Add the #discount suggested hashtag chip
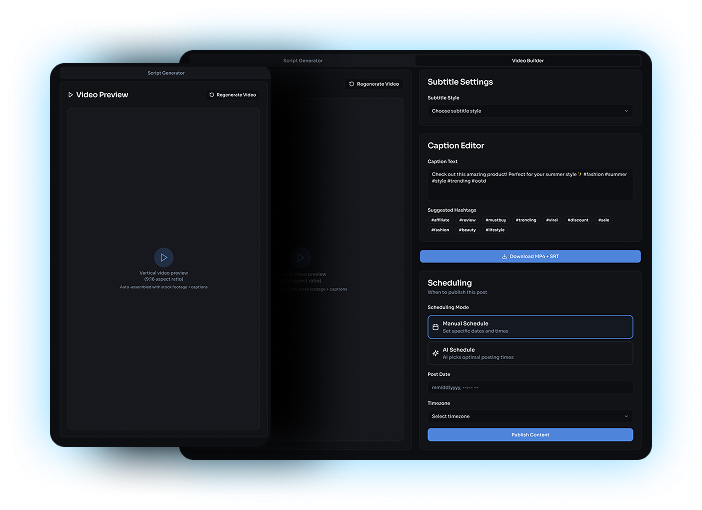Image resolution: width=702 pixels, height=510 pixels. [x=578, y=219]
